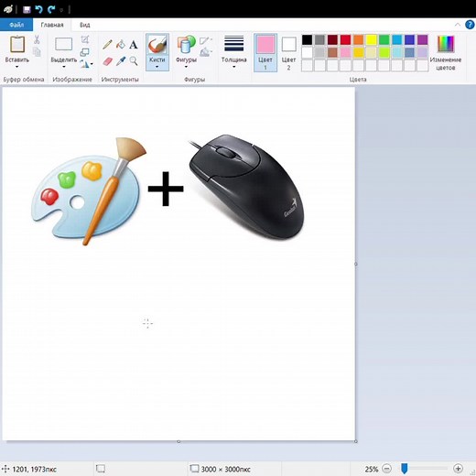Pick the dark red color swatch
476x476 pixels.
[332, 39]
